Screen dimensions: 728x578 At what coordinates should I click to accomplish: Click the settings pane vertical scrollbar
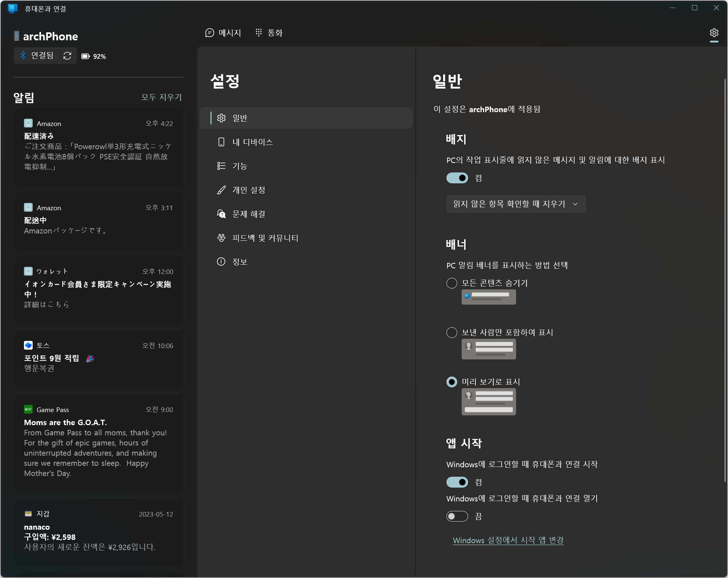725,280
